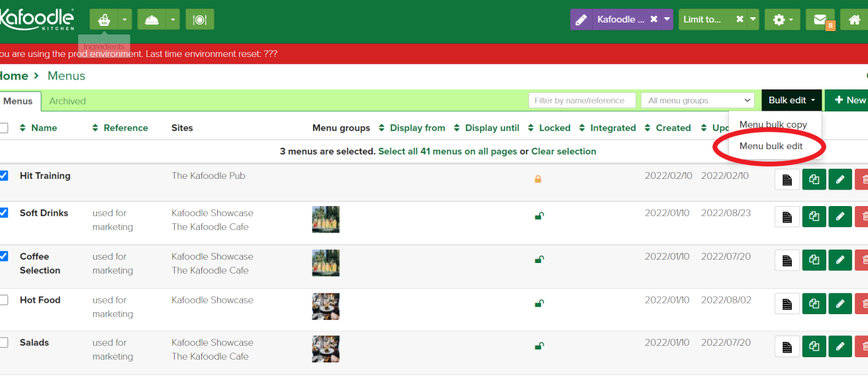Click the Hit Training locked padlock icon
Viewport: 868px width, 377px height.
(538, 179)
